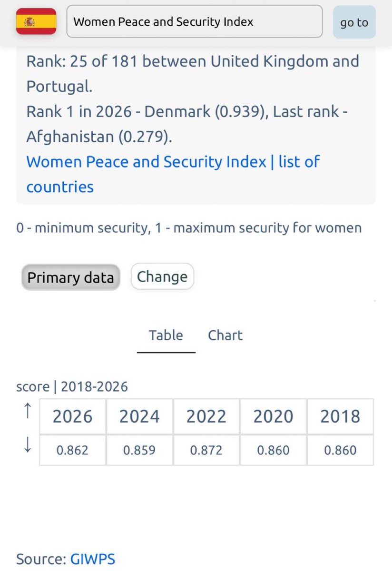This screenshot has height=571, width=392.
Task: Click the 0.860 score under 2018
Action: click(340, 450)
